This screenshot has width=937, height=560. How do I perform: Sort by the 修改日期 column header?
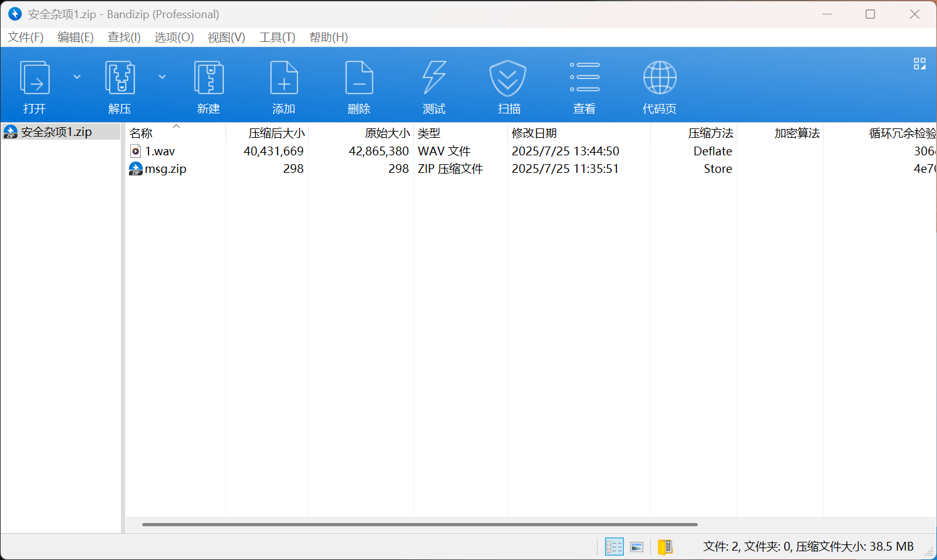click(579, 133)
